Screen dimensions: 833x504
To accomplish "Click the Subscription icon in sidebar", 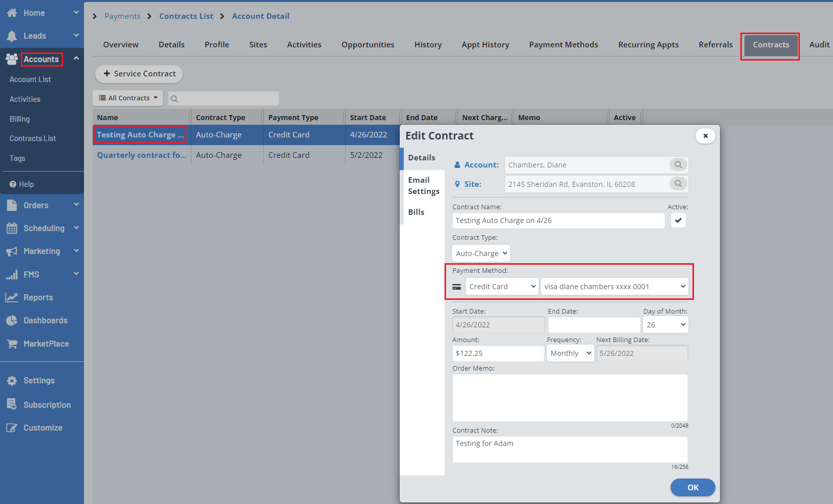I will pyautogui.click(x=12, y=405).
